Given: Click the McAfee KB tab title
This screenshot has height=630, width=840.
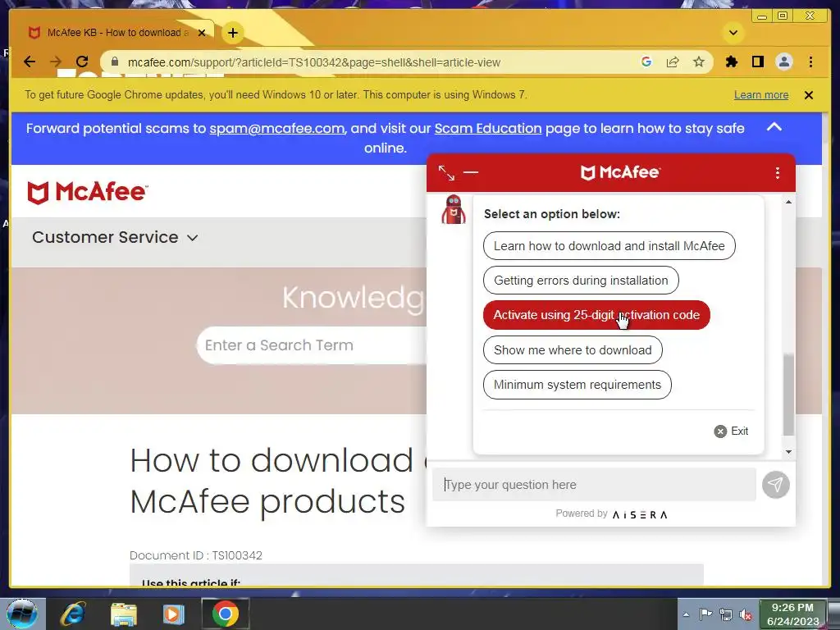Looking at the screenshot, I should pyautogui.click(x=118, y=33).
